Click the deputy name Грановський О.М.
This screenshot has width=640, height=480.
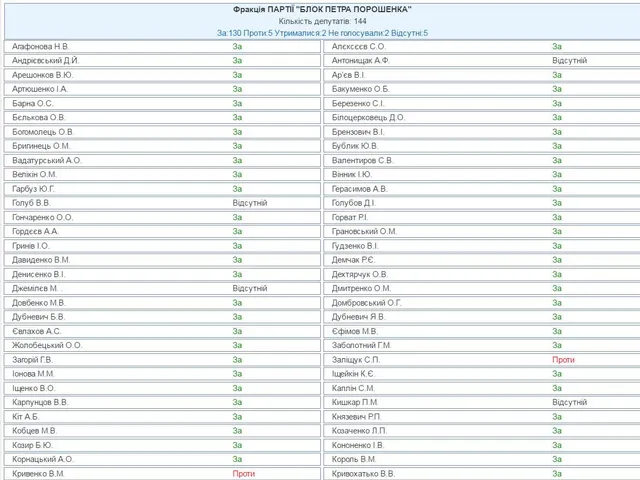click(365, 231)
